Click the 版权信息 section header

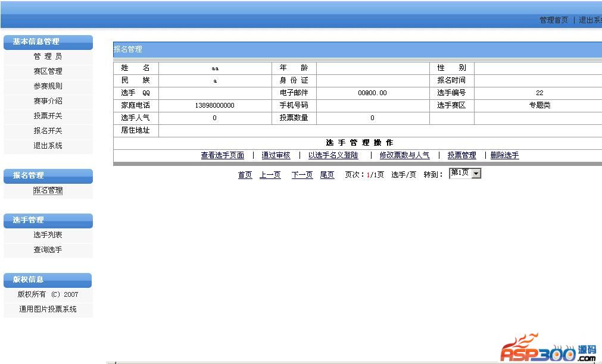tap(48, 280)
